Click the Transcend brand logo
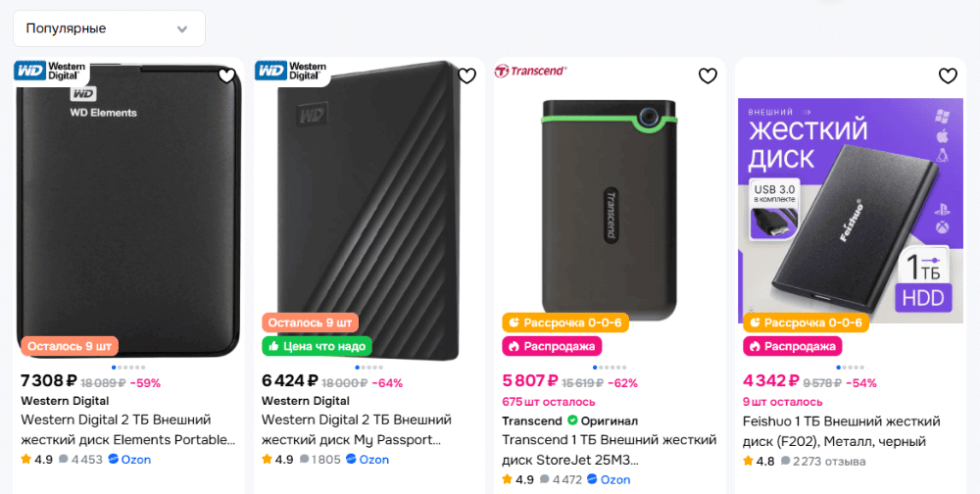This screenshot has height=494, width=980. coord(530,71)
